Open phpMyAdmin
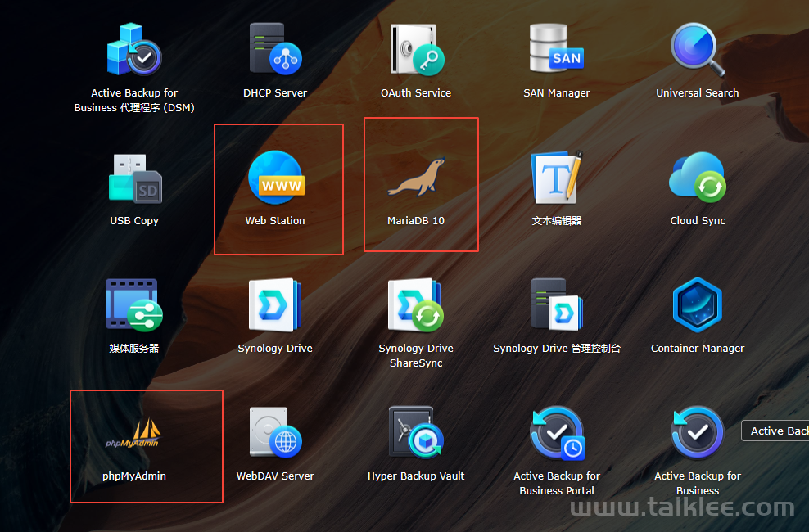 [133, 433]
